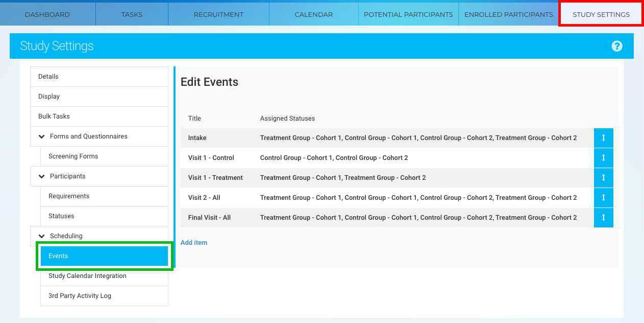The image size is (644, 323).
Task: Click the help question mark icon
Action: pyautogui.click(x=617, y=46)
